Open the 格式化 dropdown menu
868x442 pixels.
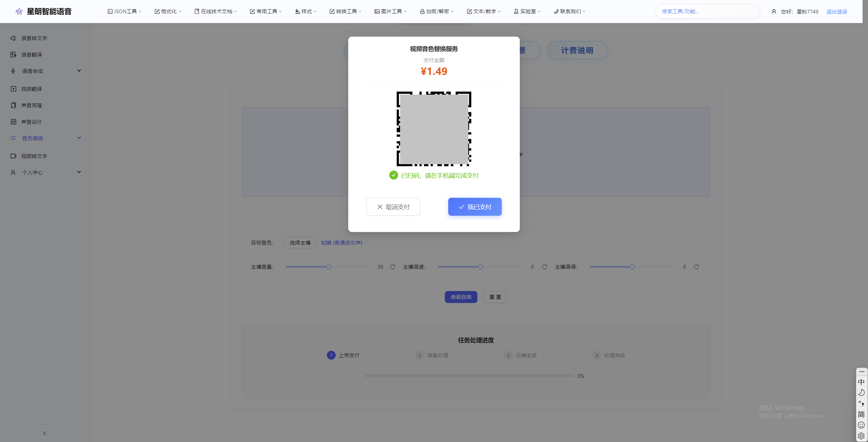pos(168,12)
